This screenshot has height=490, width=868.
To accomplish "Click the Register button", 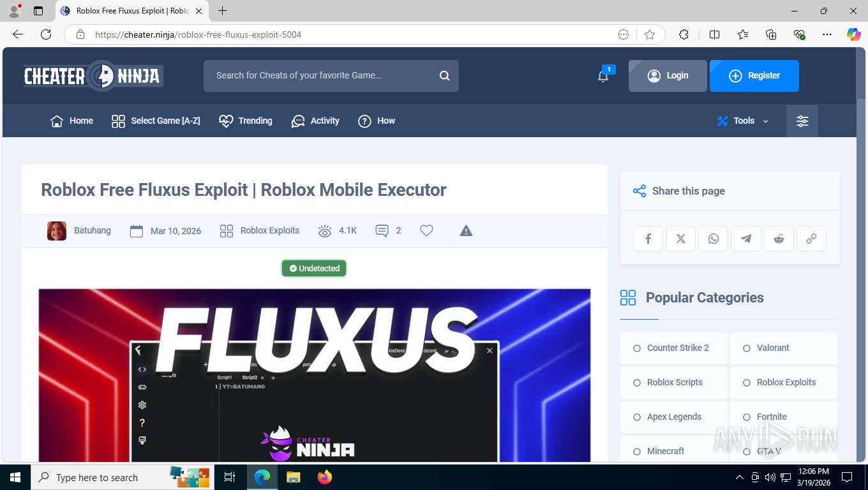I will (x=754, y=76).
